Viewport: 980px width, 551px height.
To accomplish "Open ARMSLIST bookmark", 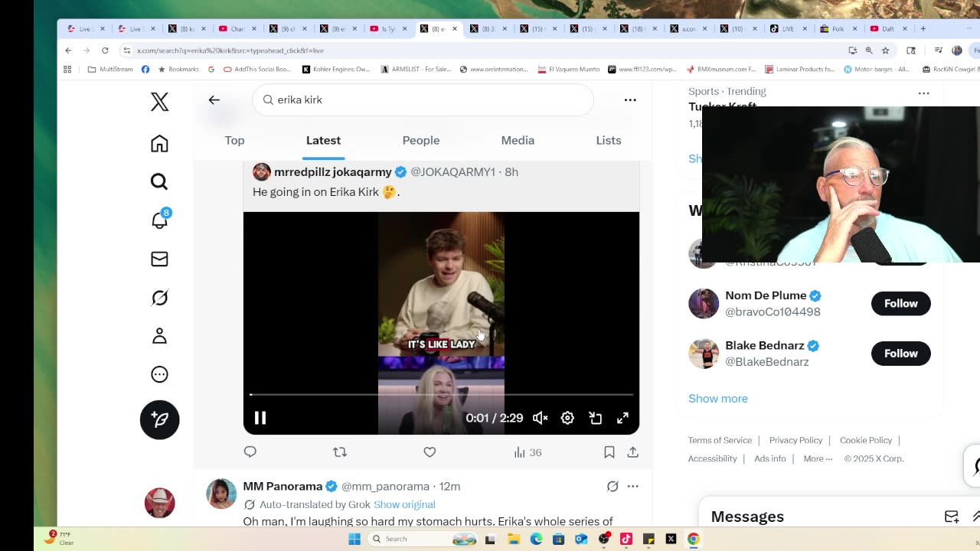I will [x=416, y=69].
